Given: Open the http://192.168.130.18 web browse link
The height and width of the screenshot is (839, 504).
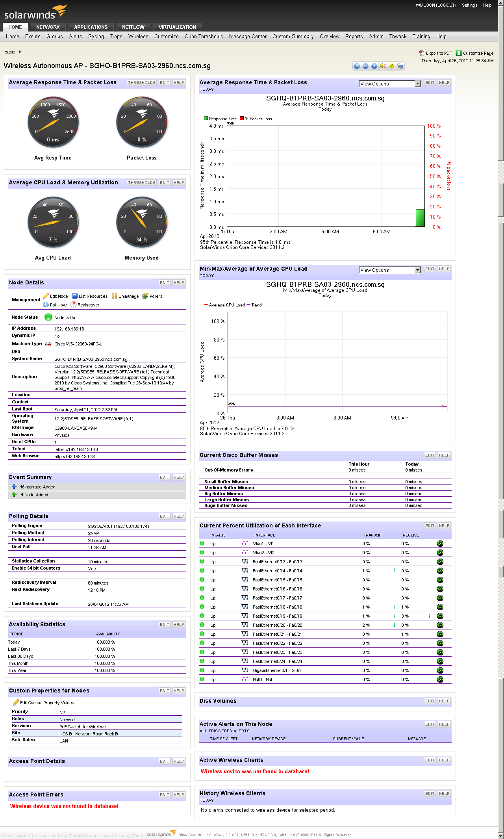Looking at the screenshot, I should 74,457.
